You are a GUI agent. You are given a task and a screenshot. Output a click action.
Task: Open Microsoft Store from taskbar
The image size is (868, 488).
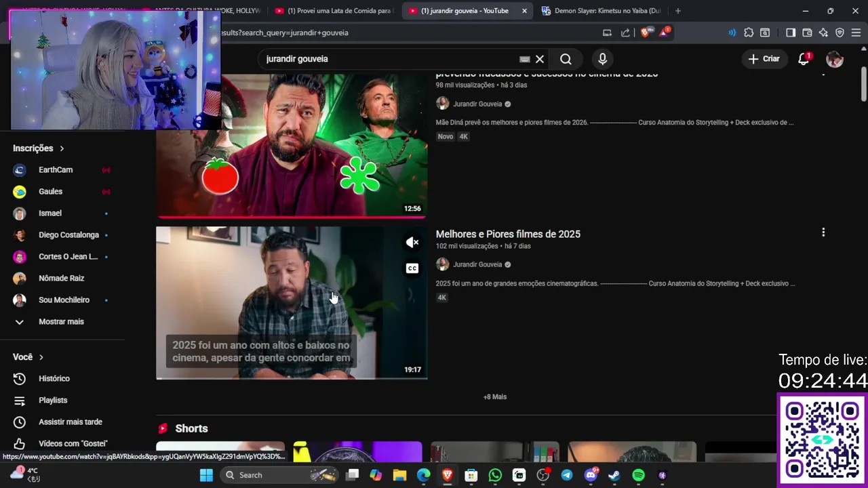tap(471, 475)
